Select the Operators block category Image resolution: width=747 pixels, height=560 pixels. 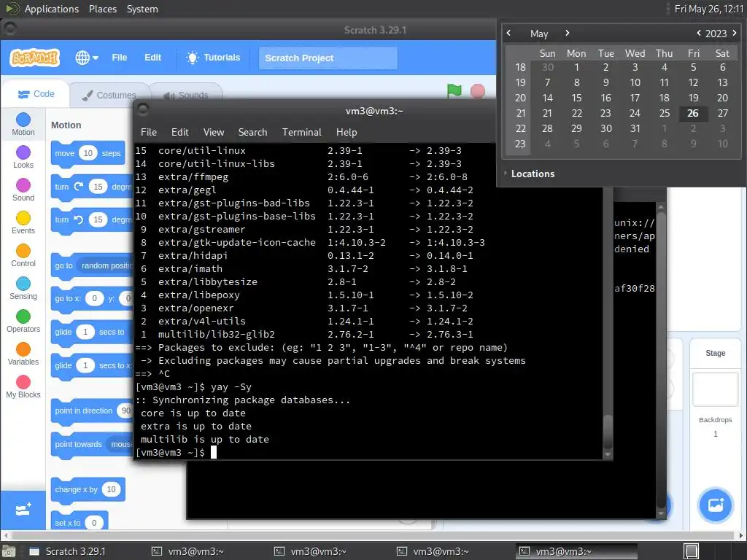point(23,322)
